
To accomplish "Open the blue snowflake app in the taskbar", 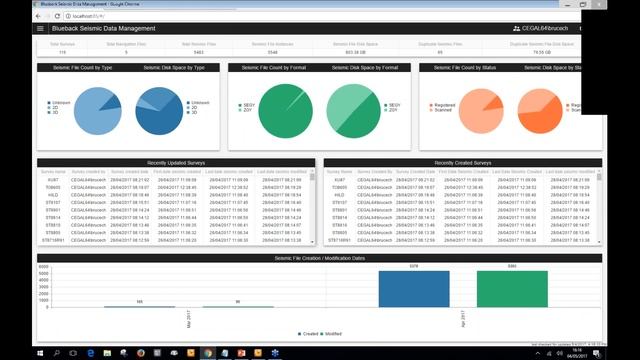I will tap(275, 353).
